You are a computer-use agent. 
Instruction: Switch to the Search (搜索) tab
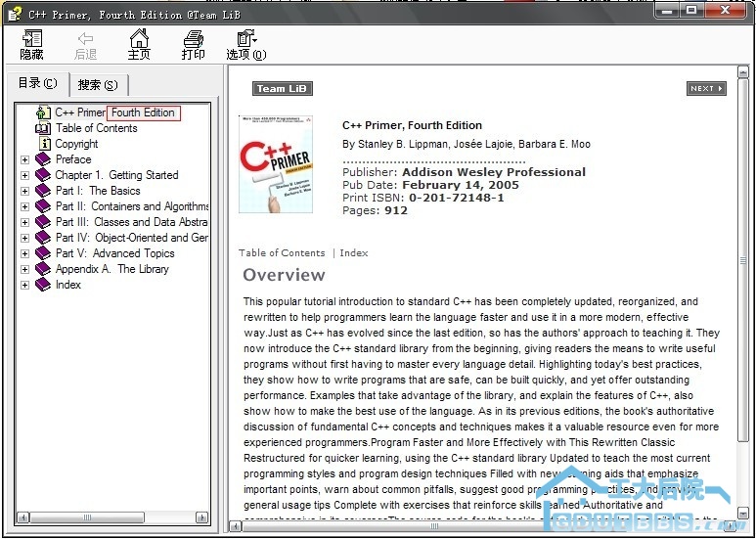(98, 85)
